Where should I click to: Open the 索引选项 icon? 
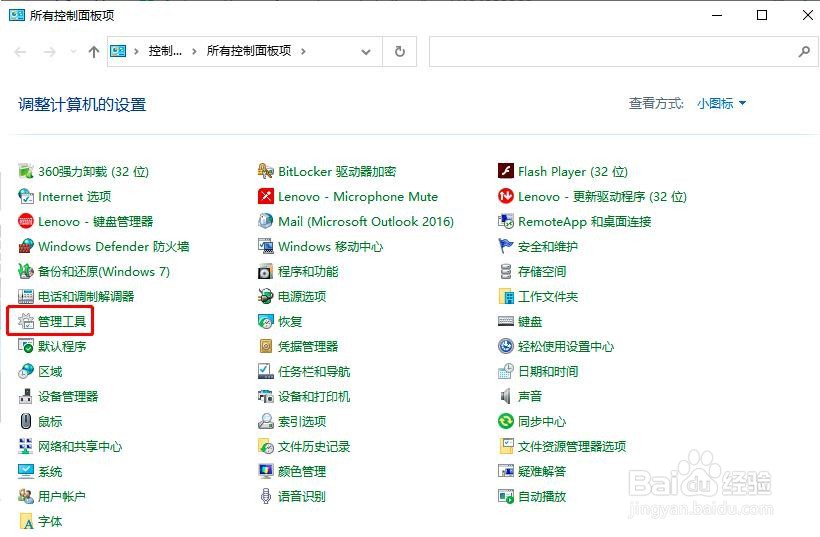tap(266, 421)
